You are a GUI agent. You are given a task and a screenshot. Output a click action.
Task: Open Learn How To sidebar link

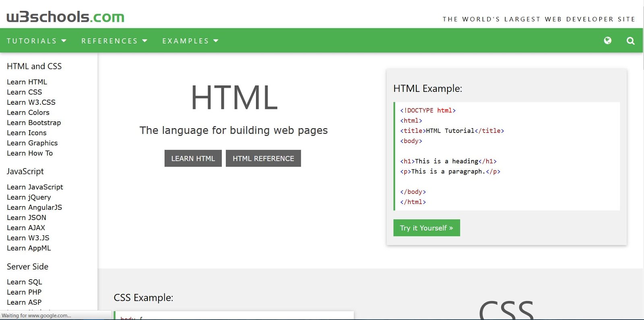tap(30, 153)
